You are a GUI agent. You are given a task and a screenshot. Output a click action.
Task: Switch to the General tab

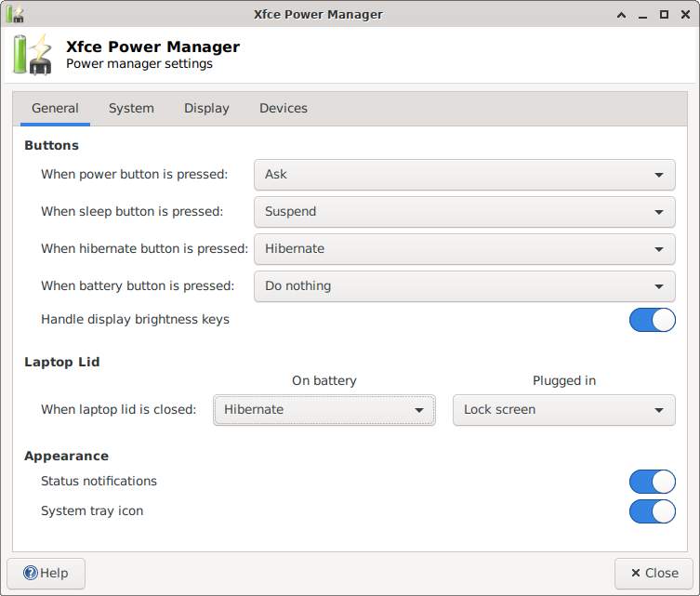coord(55,109)
